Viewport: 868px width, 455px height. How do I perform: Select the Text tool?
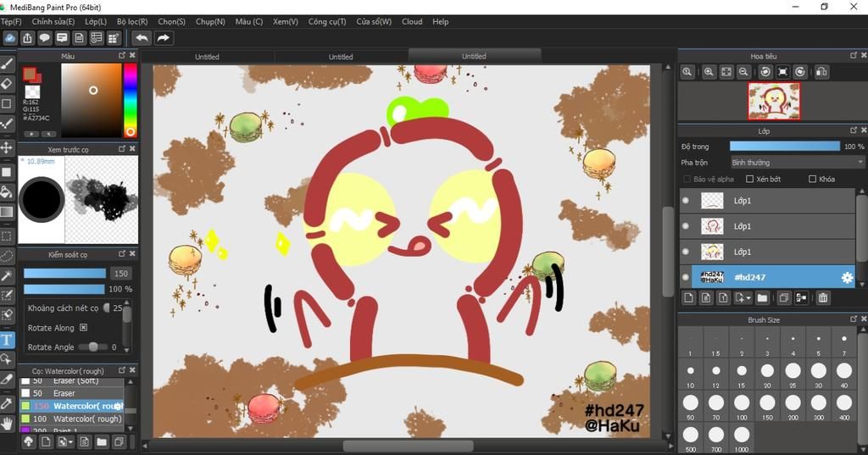pyautogui.click(x=7, y=339)
